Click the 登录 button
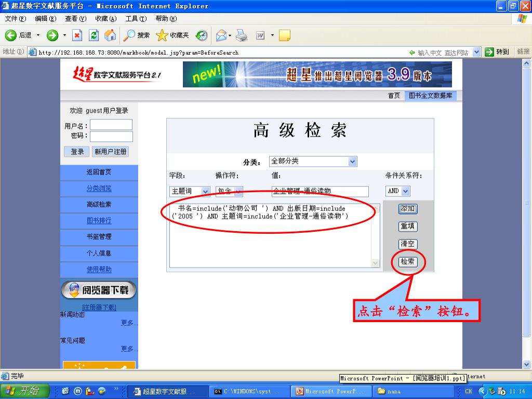Viewport: 532px width, 399px height. click(x=77, y=152)
